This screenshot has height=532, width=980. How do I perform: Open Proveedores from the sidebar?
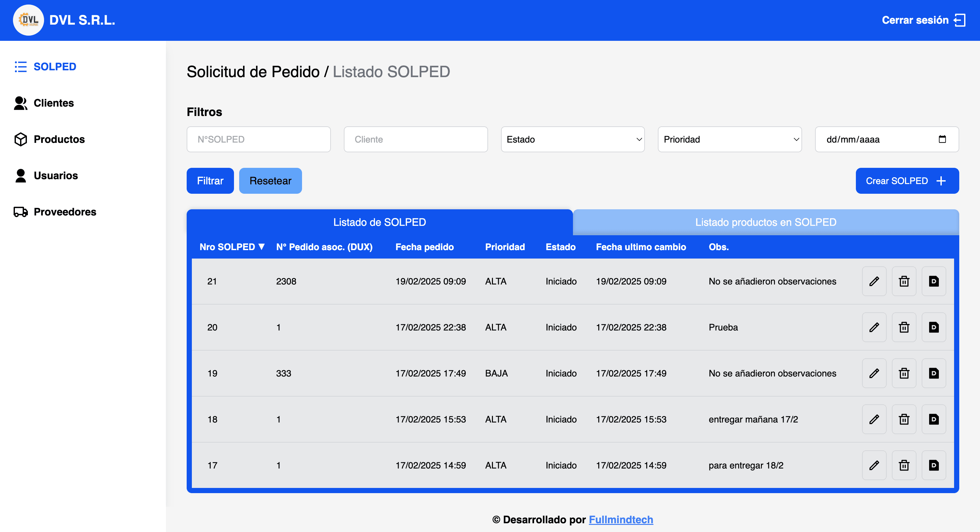tap(65, 212)
